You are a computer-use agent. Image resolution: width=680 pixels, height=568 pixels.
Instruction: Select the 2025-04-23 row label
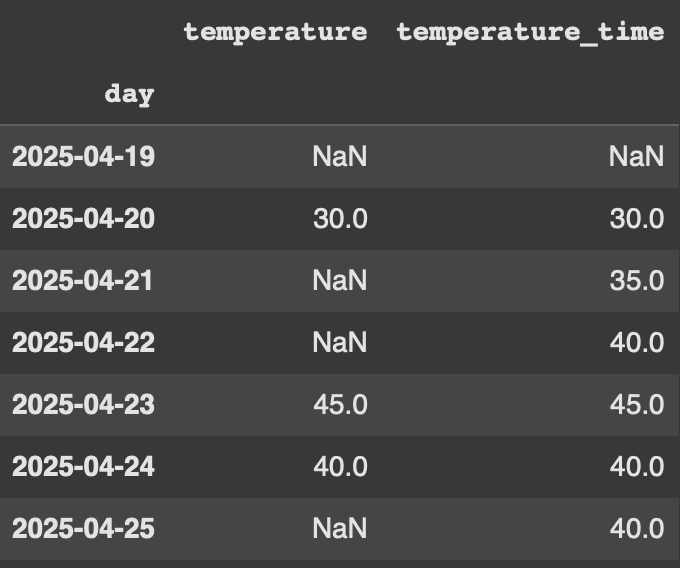83,404
